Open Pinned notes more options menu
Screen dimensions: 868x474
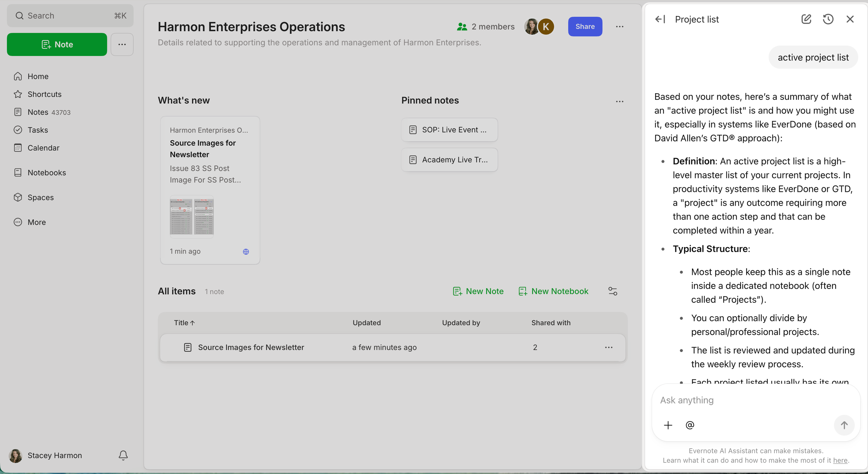coord(619,101)
